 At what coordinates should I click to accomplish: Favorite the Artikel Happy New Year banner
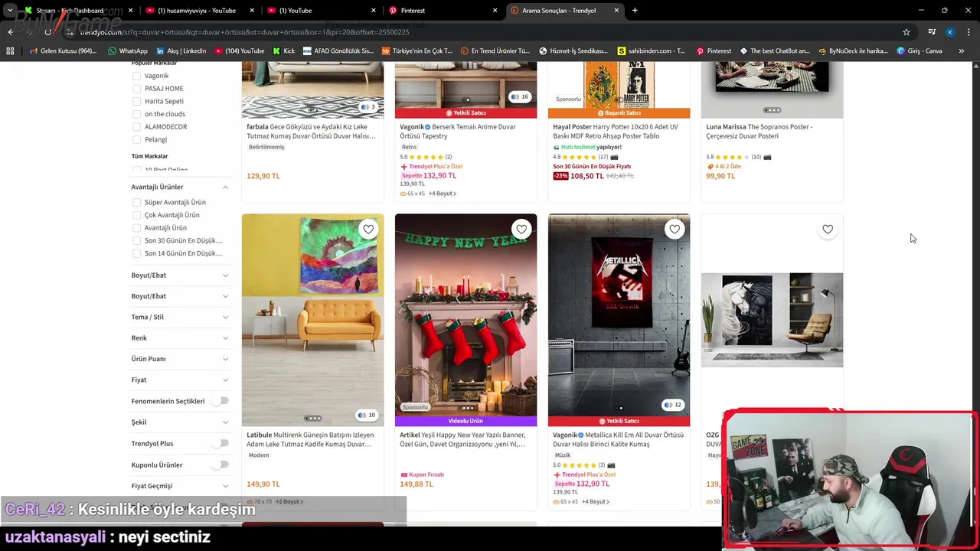[521, 229]
